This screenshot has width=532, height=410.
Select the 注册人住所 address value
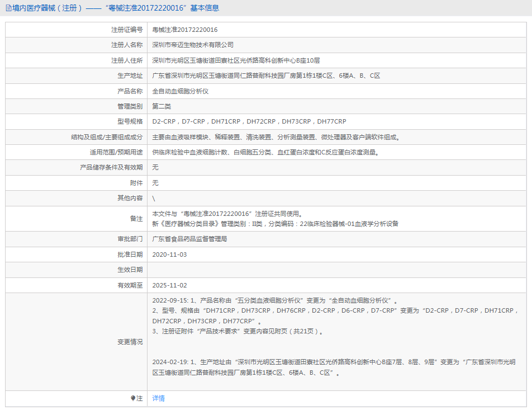(x=236, y=60)
